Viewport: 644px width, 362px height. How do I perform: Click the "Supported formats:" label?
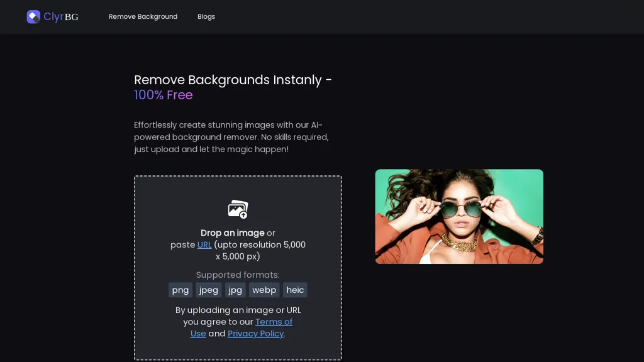click(238, 275)
